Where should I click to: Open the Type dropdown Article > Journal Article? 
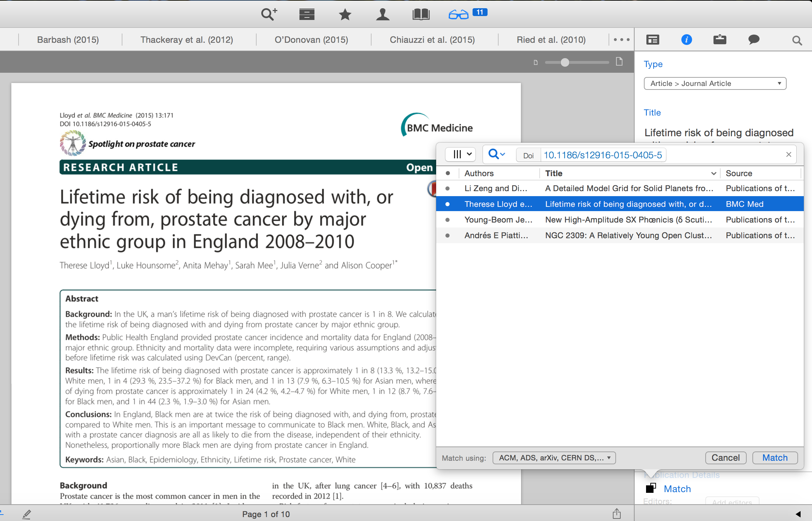click(715, 83)
